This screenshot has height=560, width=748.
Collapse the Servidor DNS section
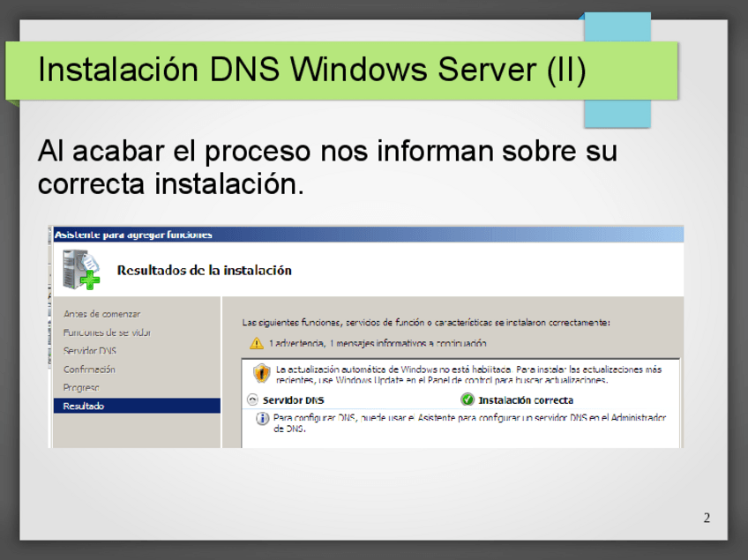pos(252,399)
